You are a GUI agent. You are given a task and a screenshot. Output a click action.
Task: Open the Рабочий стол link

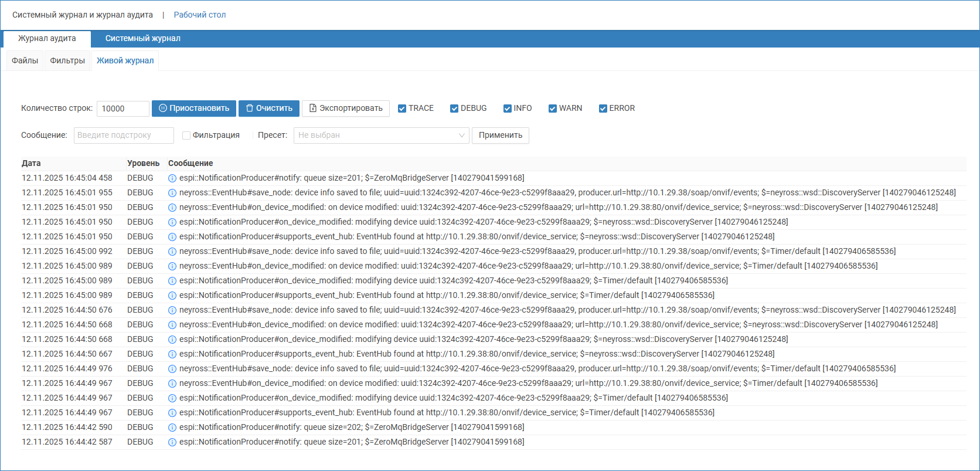(x=199, y=15)
